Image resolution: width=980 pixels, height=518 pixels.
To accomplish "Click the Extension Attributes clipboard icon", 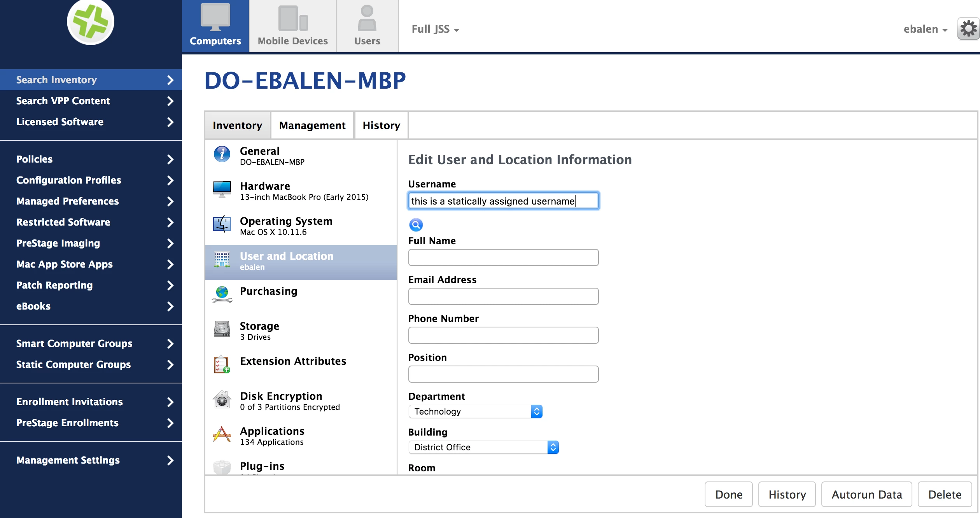I will (222, 364).
